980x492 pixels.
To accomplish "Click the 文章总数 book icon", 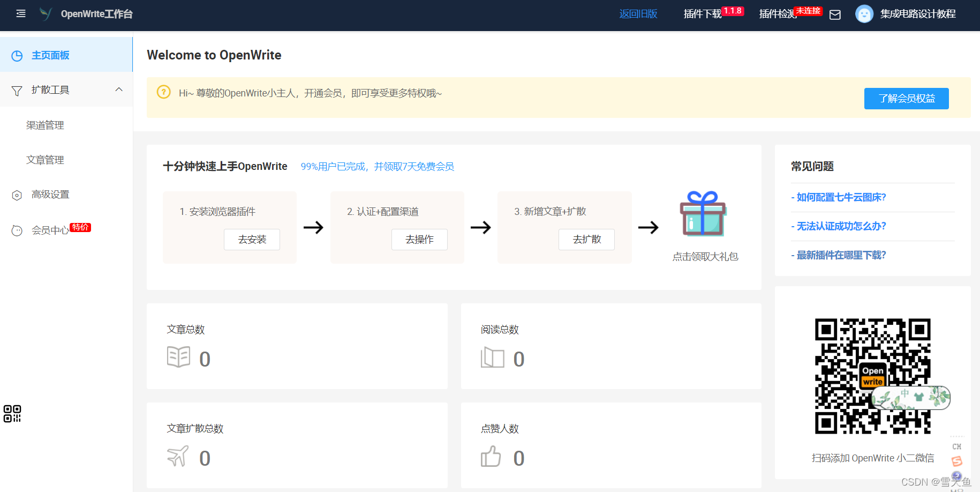I will (x=178, y=356).
